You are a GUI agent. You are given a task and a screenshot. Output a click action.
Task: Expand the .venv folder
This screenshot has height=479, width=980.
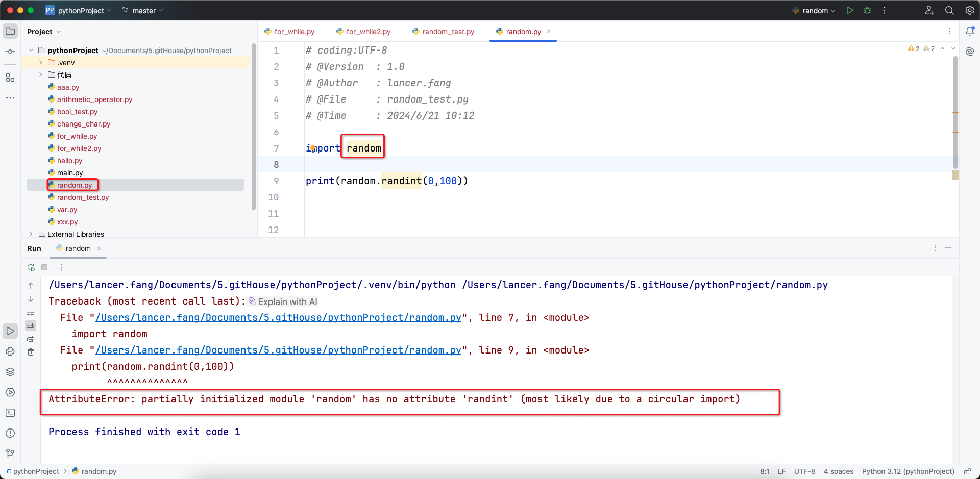point(41,63)
